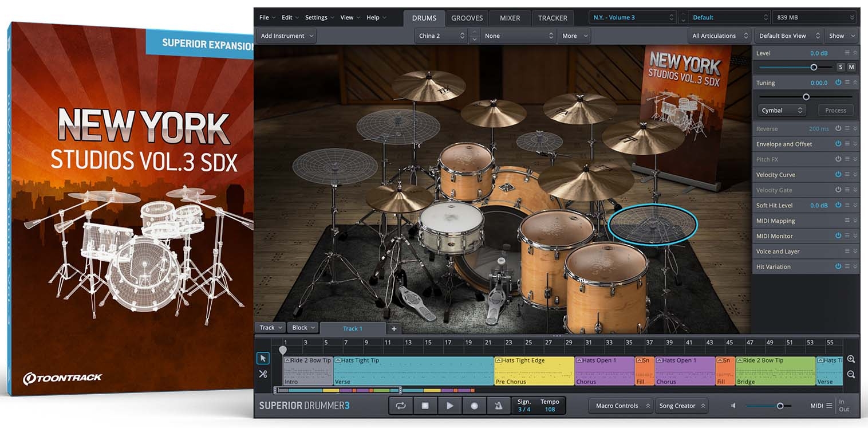The width and height of the screenshot is (868, 428).
Task: Enable the Velocity Gate power button
Action: pos(838,190)
